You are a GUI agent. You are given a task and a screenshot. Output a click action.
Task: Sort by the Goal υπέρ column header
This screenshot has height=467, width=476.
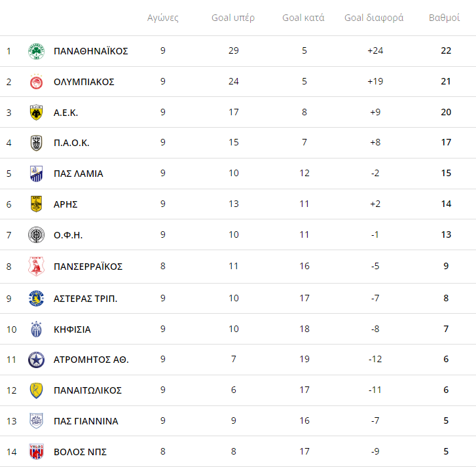click(x=233, y=18)
